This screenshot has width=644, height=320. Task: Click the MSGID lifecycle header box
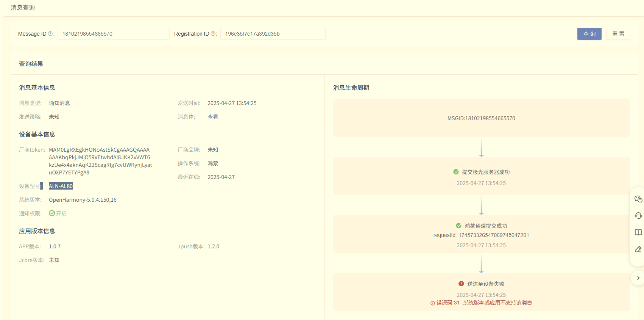point(481,118)
